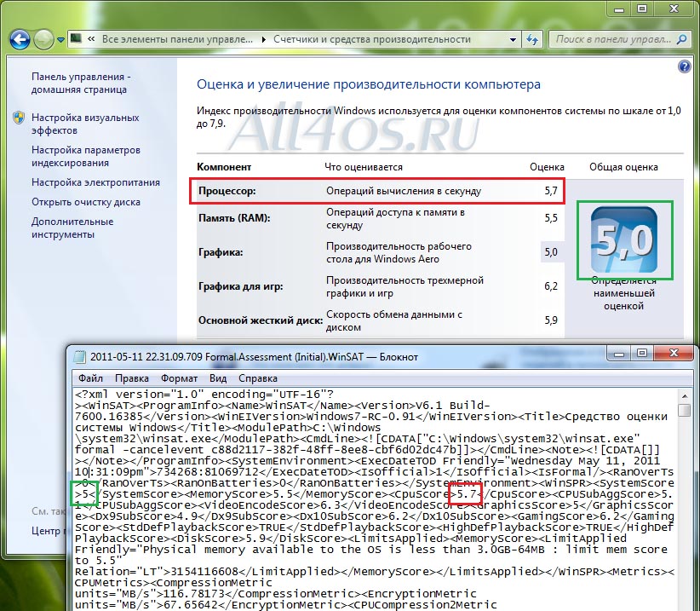Viewport: 700px width, 611px height.
Task: Open 'Открыть очистку диска' link
Action: 86,202
